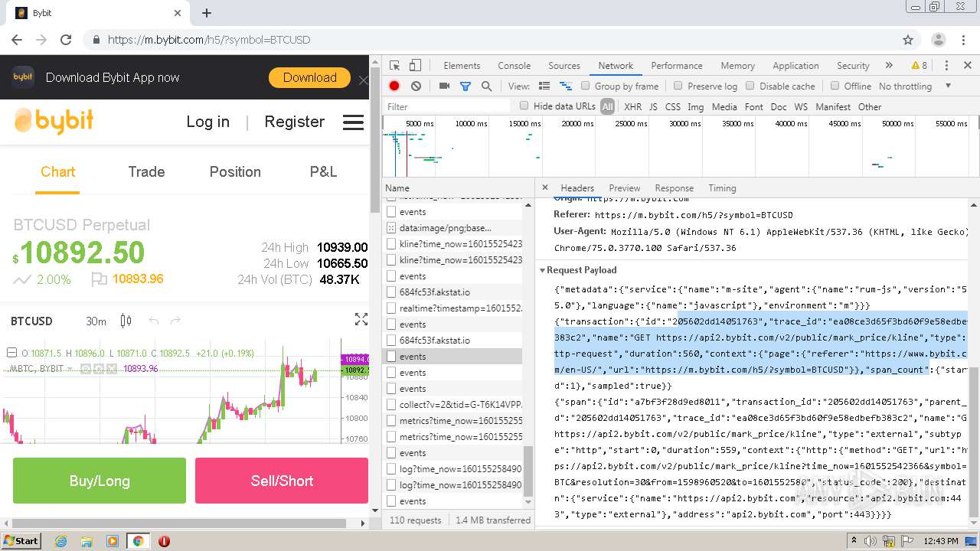Click the Register link
The image size is (980, 551).
click(x=294, y=122)
